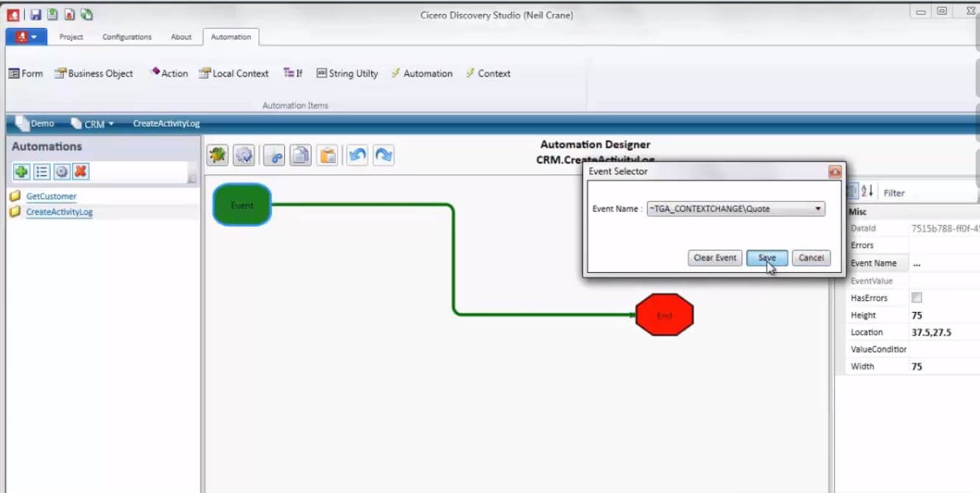Select the green Event node
This screenshot has height=493, width=980.
242,205
